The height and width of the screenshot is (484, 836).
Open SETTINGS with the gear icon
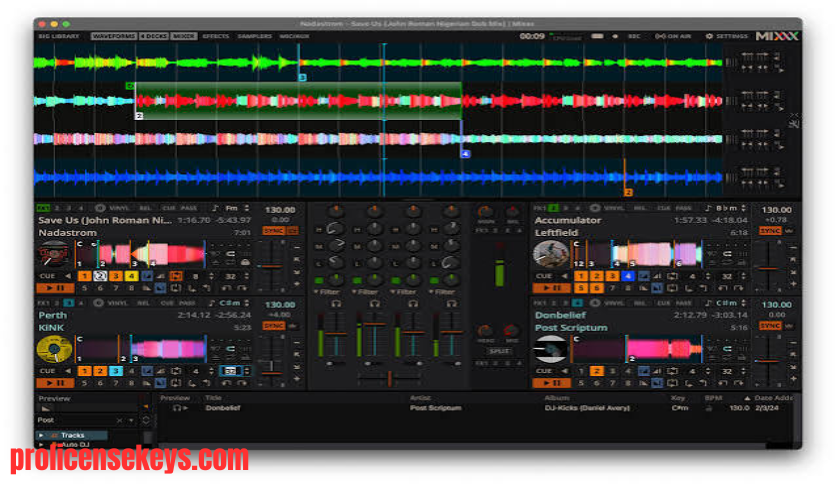[727, 36]
